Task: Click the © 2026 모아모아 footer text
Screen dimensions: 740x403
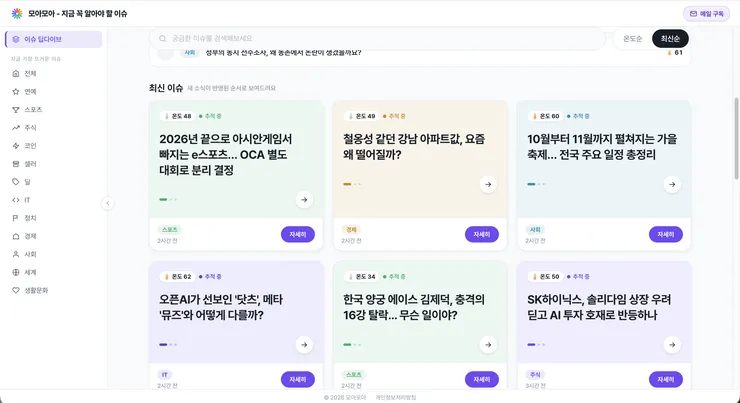Action: (345, 397)
